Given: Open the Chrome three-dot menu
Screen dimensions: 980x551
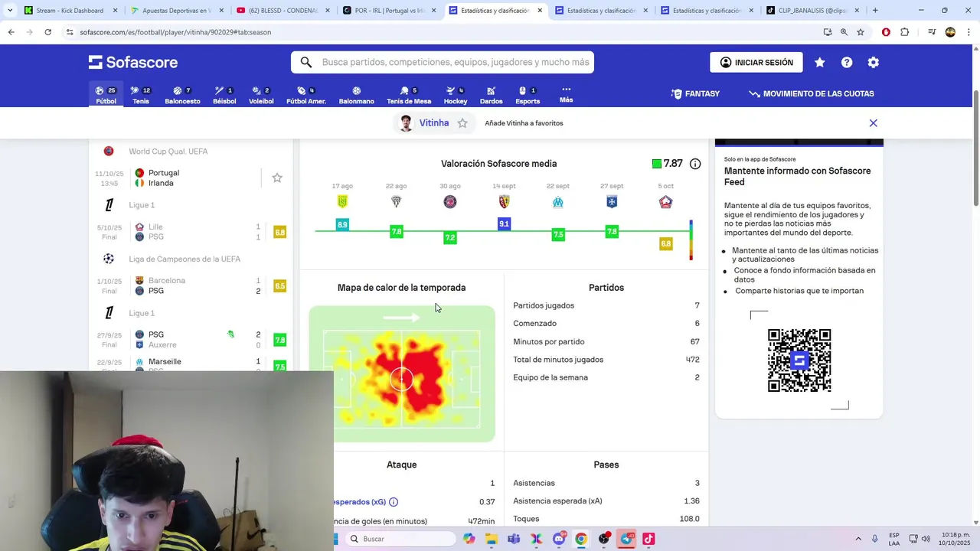Looking at the screenshot, I should click(969, 32).
